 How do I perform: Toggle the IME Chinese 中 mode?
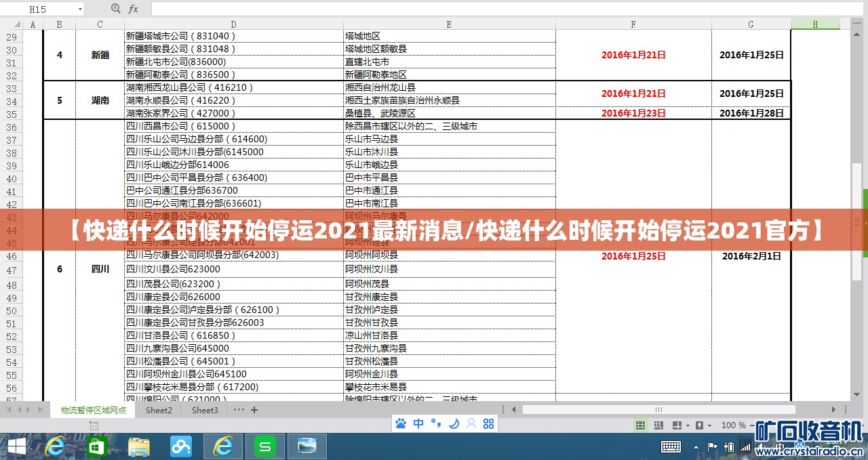418,424
